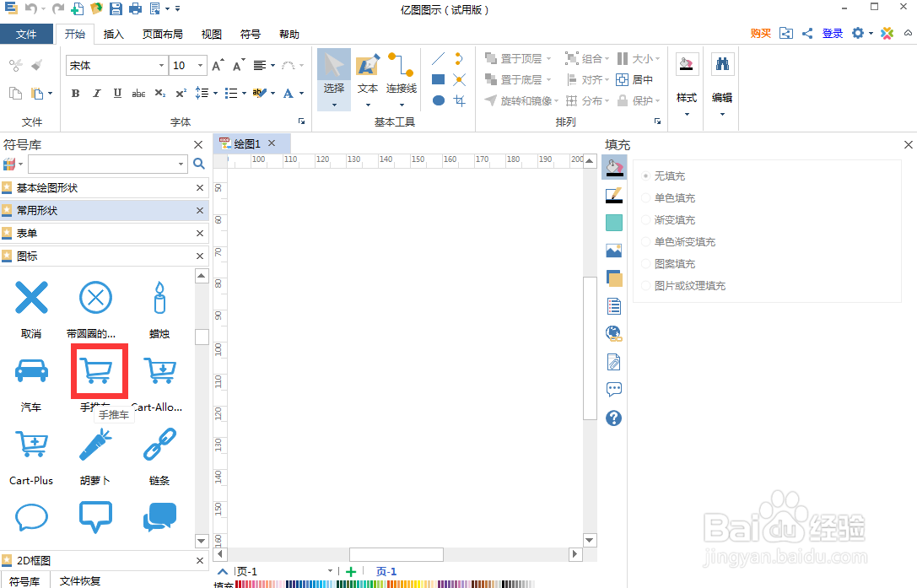Click the 链条 chain link symbol

159,445
